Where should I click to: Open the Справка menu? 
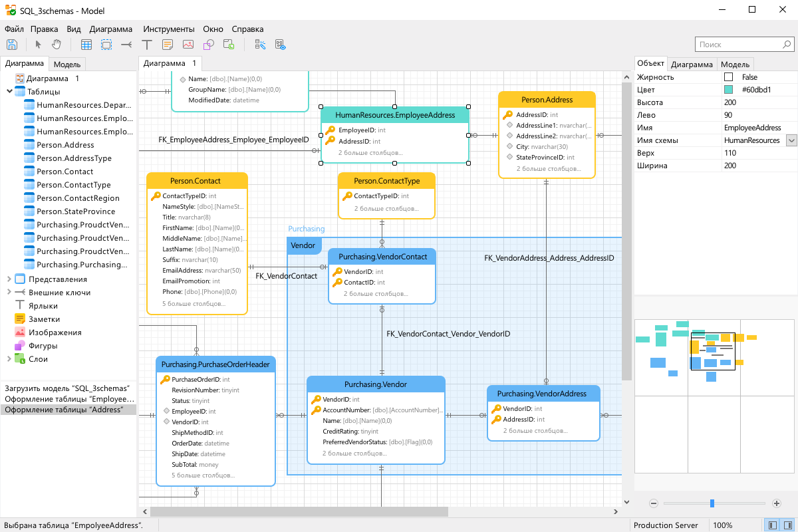247,29
